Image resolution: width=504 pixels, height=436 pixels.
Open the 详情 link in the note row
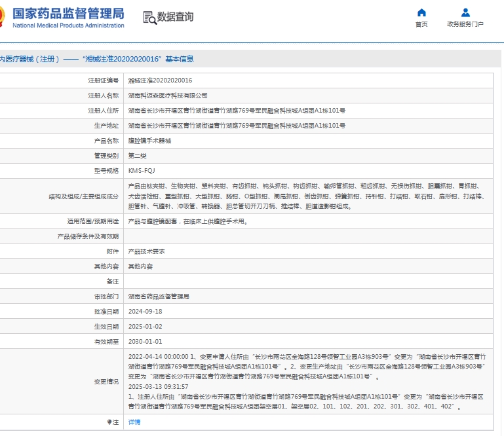click(x=134, y=422)
